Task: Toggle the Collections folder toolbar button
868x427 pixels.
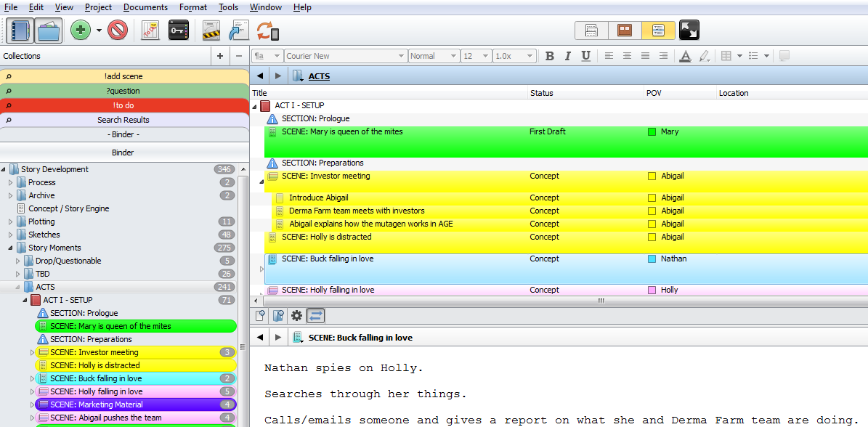Action: pos(49,30)
